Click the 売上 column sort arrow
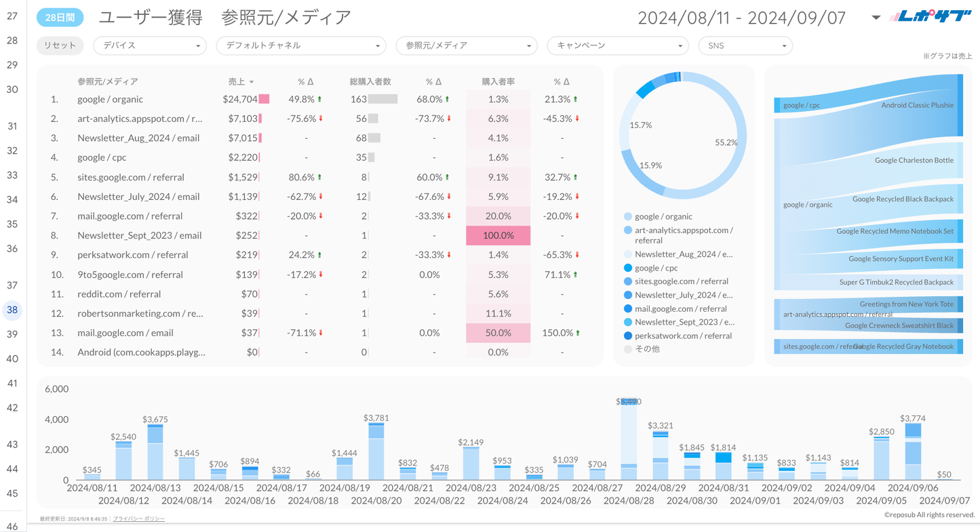980x532 pixels. [x=252, y=82]
